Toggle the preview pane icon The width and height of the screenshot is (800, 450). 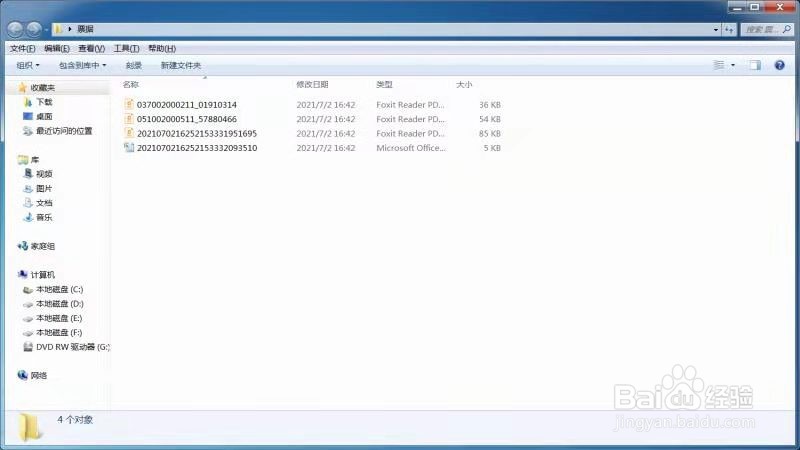tap(755, 65)
